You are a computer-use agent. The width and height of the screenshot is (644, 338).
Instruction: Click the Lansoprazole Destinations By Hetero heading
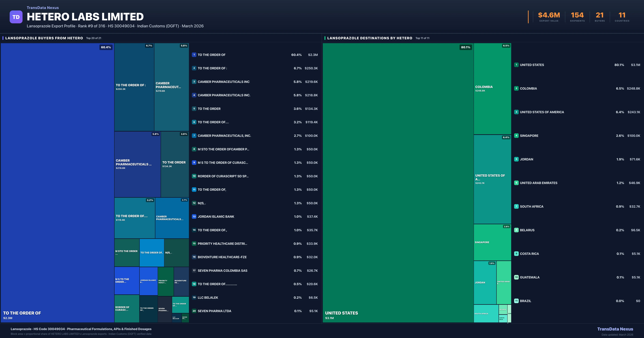coord(369,38)
